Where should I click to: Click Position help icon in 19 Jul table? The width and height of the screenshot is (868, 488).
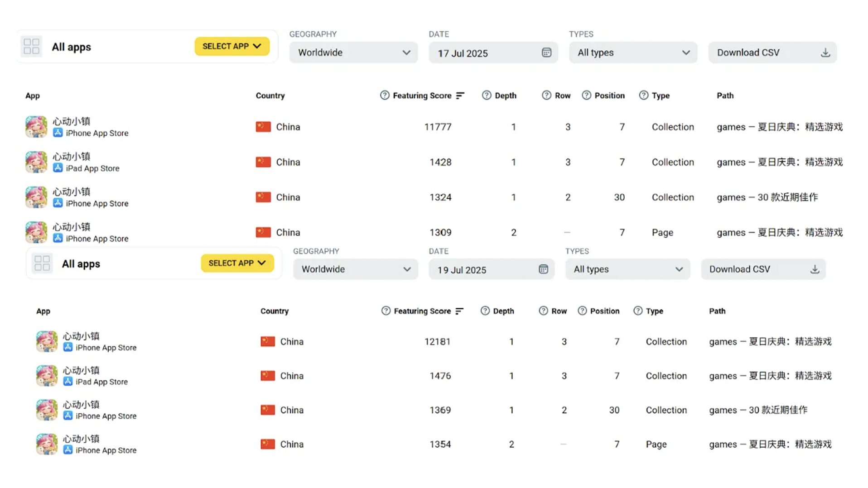582,311
